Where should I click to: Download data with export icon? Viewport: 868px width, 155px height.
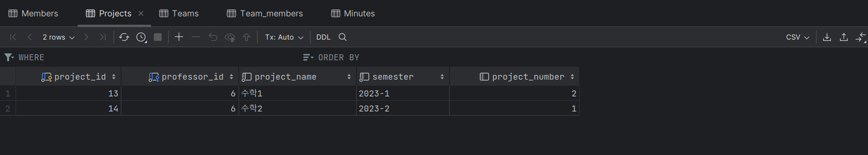pos(827,37)
